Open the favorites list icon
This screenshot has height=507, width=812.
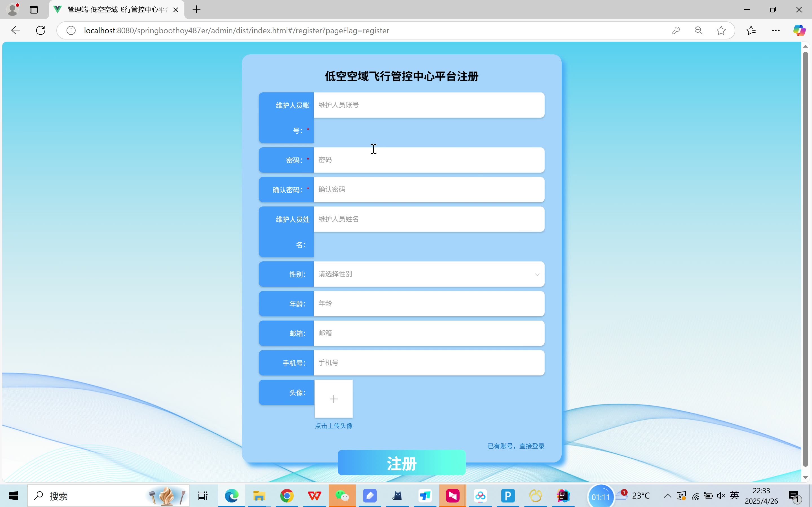(751, 30)
